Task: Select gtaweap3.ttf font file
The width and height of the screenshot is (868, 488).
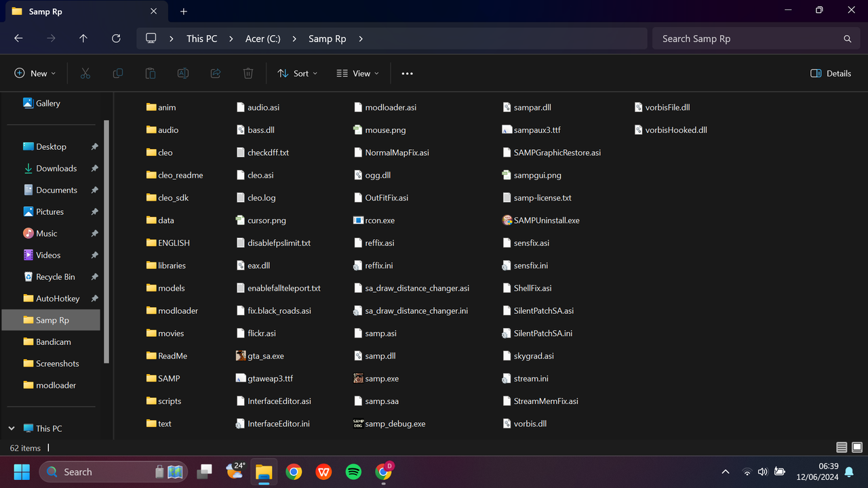Action: 264,378
